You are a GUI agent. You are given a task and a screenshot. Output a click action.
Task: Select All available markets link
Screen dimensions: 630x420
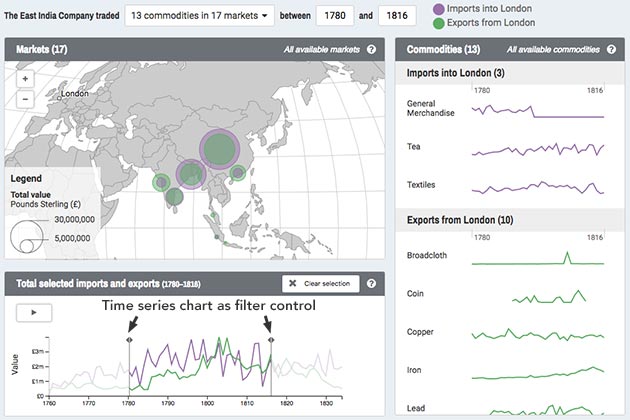click(x=321, y=49)
